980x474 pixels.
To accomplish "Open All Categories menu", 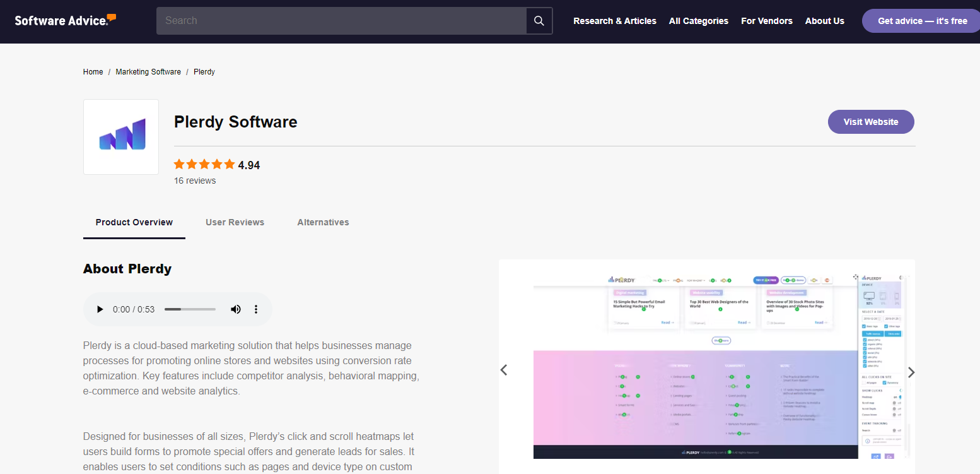I will coord(699,21).
